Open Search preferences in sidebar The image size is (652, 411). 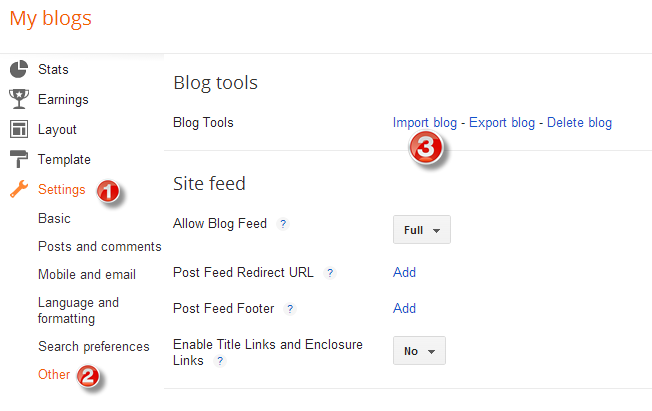click(x=93, y=346)
